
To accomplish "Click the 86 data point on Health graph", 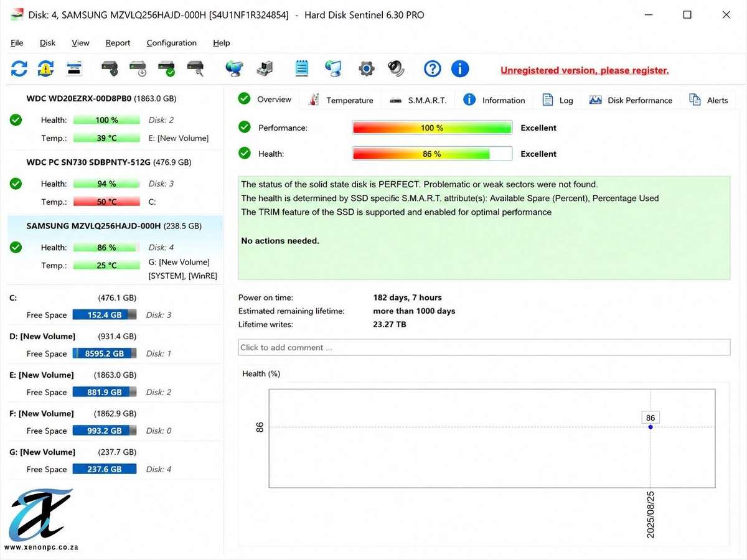I will 651,427.
